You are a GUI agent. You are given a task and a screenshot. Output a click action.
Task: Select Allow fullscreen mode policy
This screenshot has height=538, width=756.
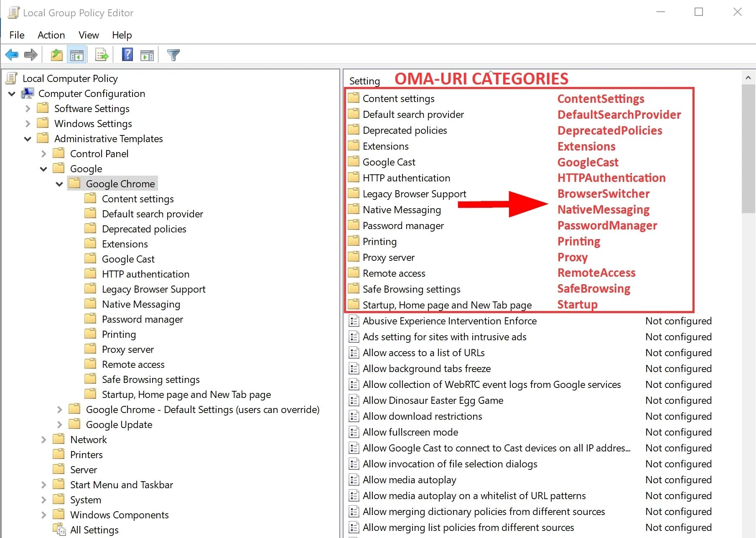tap(410, 432)
